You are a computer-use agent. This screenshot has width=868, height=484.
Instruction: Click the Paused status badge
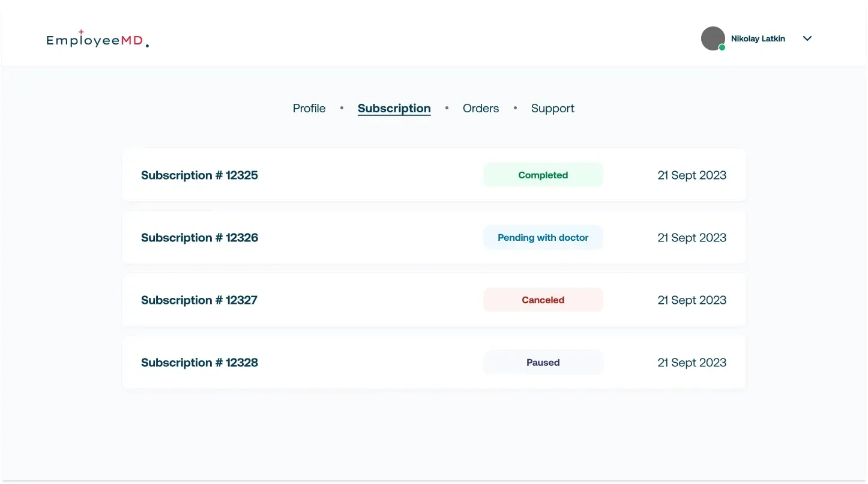pos(543,363)
